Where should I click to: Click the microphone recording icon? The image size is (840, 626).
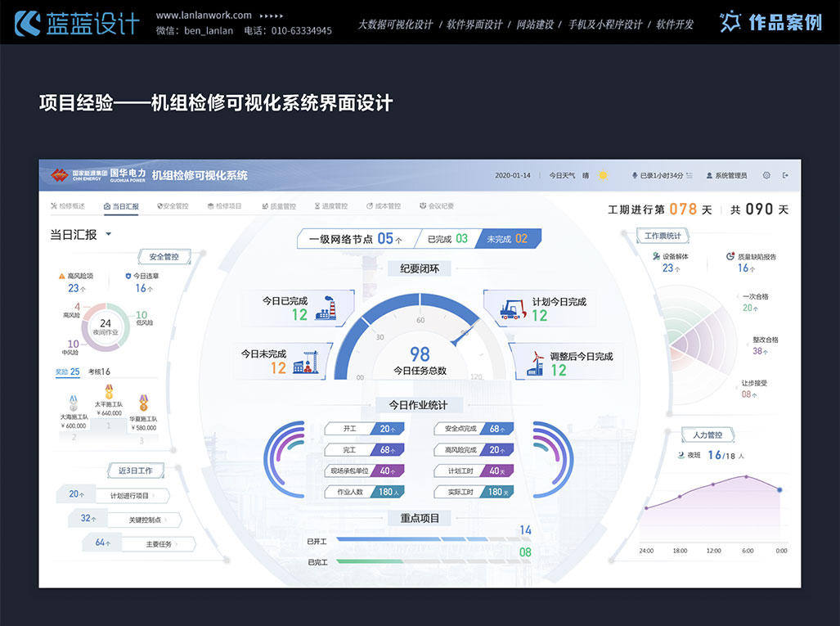[634, 175]
